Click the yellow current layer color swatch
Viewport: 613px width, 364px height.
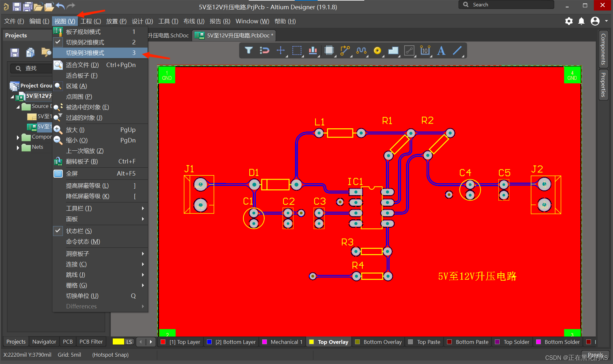(x=118, y=342)
